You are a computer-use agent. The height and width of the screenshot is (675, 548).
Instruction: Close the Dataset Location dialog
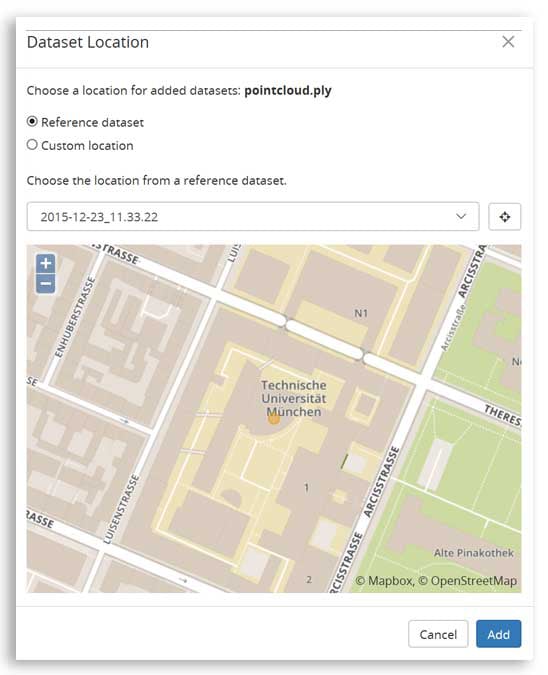tap(508, 42)
